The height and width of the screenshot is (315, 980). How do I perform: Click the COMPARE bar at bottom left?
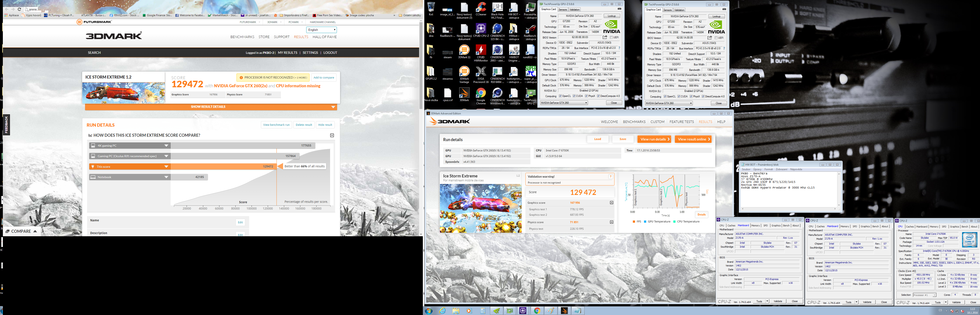[x=22, y=231]
